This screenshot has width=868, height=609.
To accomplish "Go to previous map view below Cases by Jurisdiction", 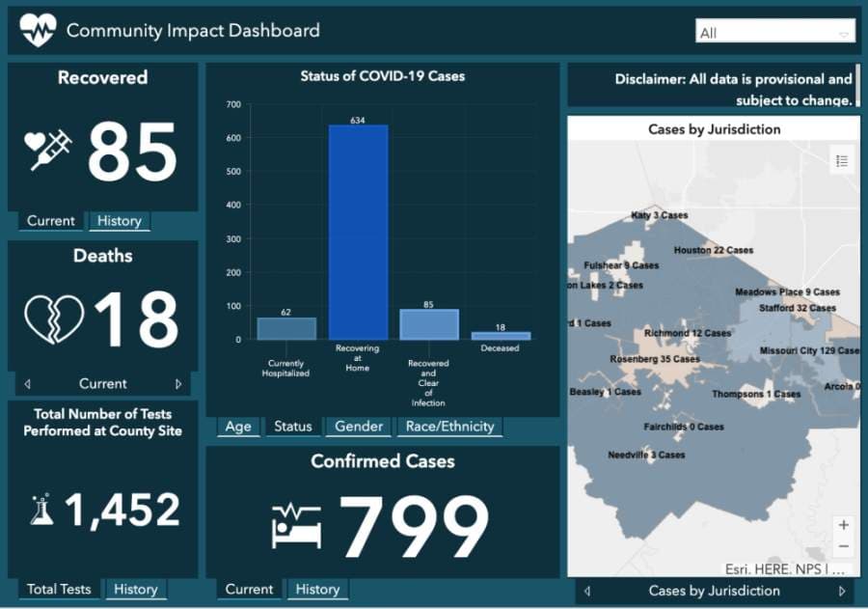I will pyautogui.click(x=586, y=592).
